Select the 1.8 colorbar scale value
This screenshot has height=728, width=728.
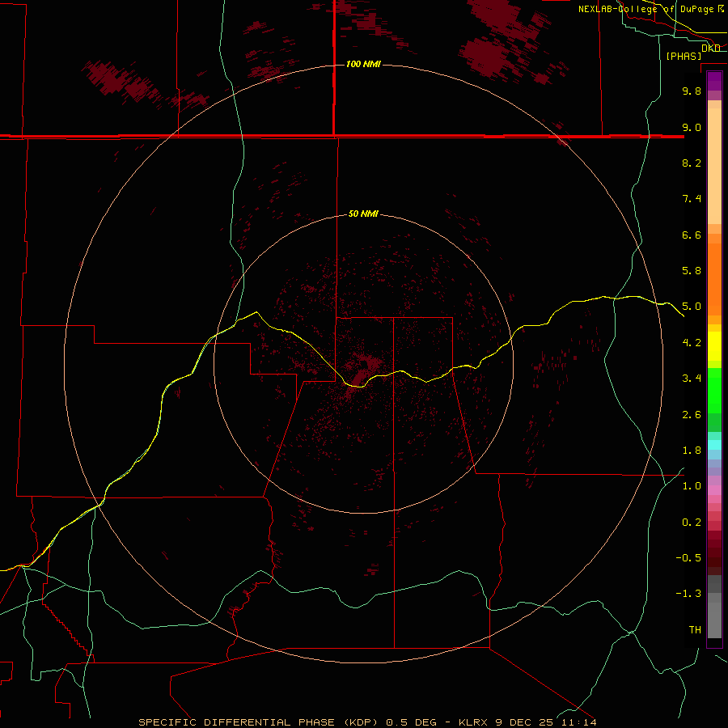692,451
